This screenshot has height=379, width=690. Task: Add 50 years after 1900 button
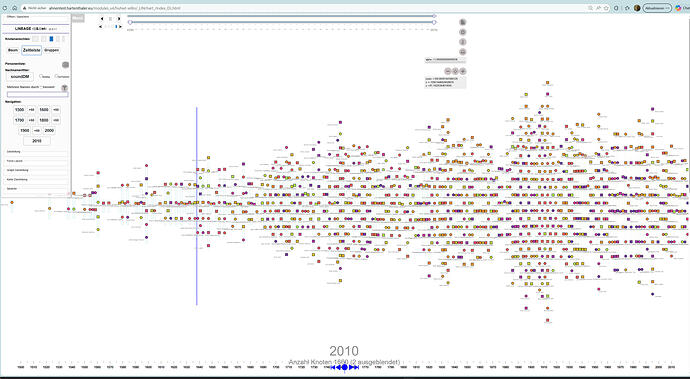[37, 131]
